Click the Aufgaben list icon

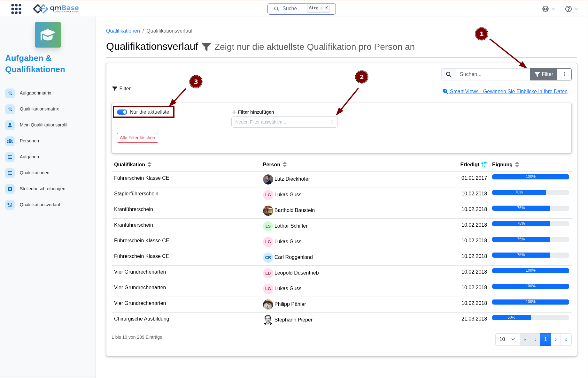pyautogui.click(x=10, y=157)
